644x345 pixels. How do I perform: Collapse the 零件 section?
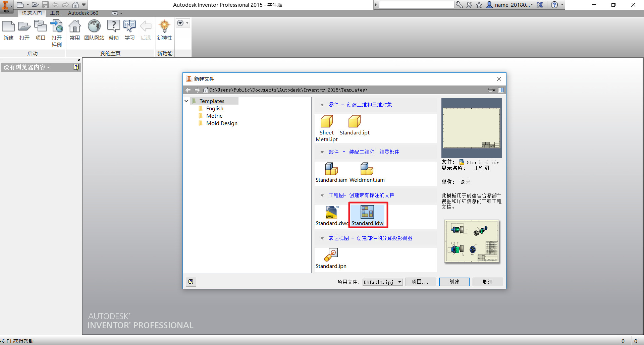322,105
